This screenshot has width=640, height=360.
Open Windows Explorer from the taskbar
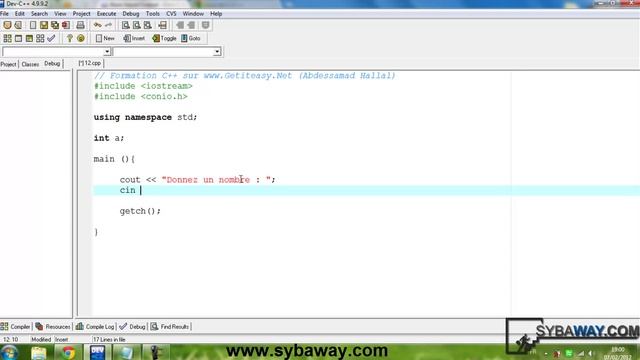coord(39,352)
